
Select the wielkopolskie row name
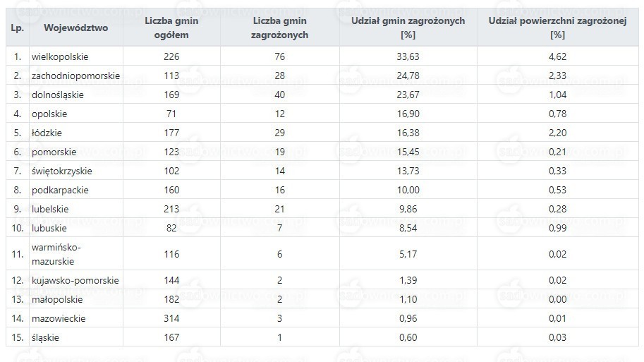[x=60, y=56]
